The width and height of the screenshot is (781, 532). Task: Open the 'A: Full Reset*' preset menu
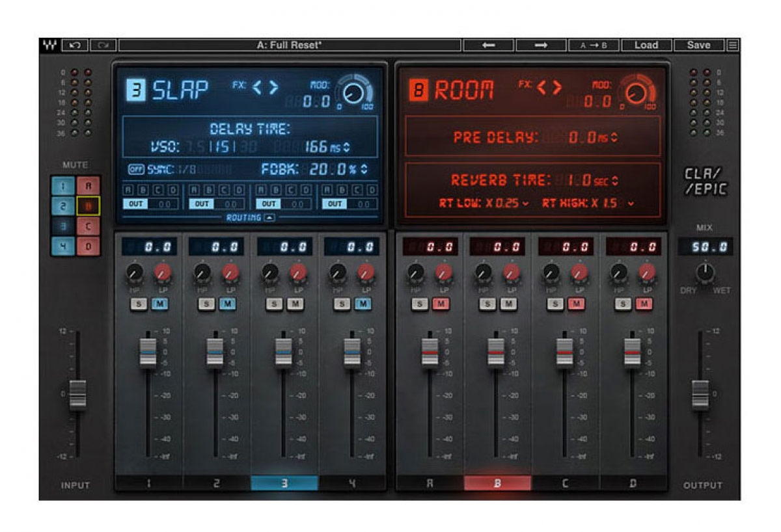click(x=290, y=46)
